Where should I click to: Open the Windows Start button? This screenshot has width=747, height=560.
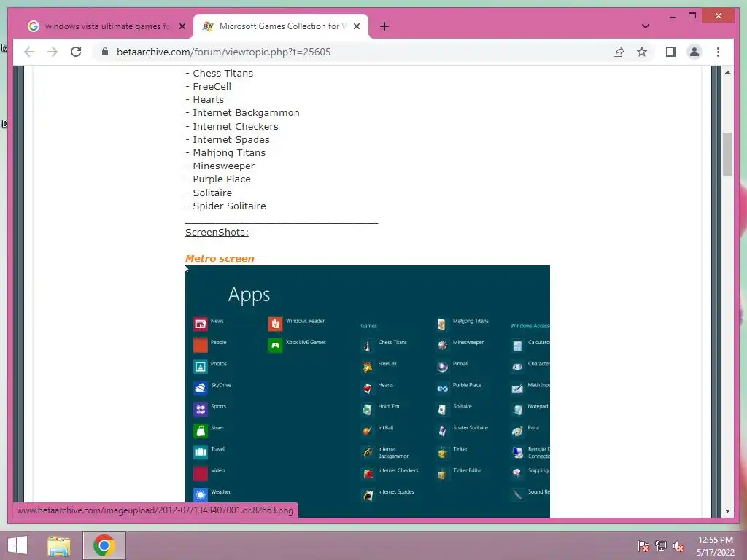pos(18,545)
